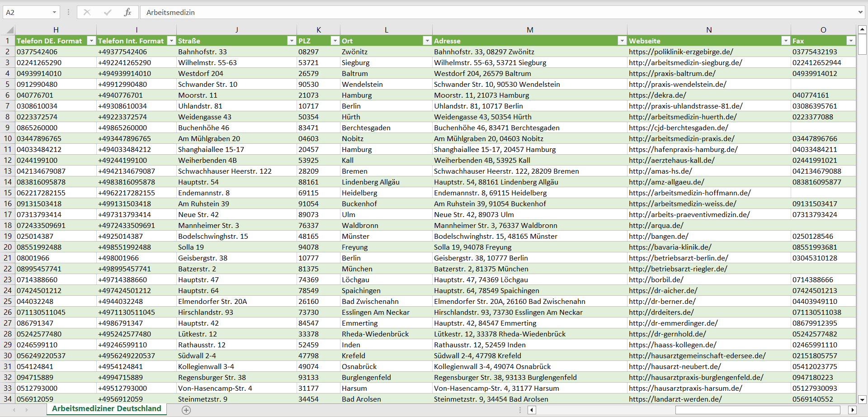This screenshot has height=417, width=868.
Task: Select row 17 header
Action: click(x=8, y=214)
